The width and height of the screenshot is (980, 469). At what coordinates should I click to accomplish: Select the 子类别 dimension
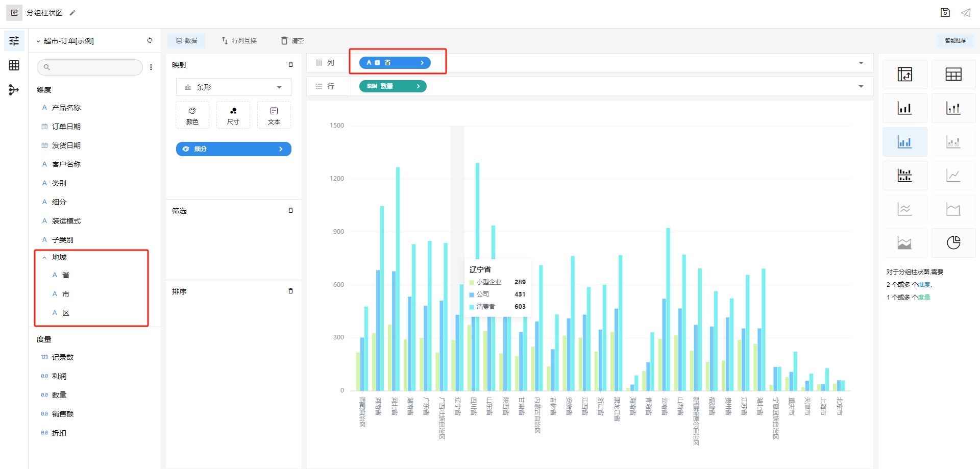click(63, 240)
